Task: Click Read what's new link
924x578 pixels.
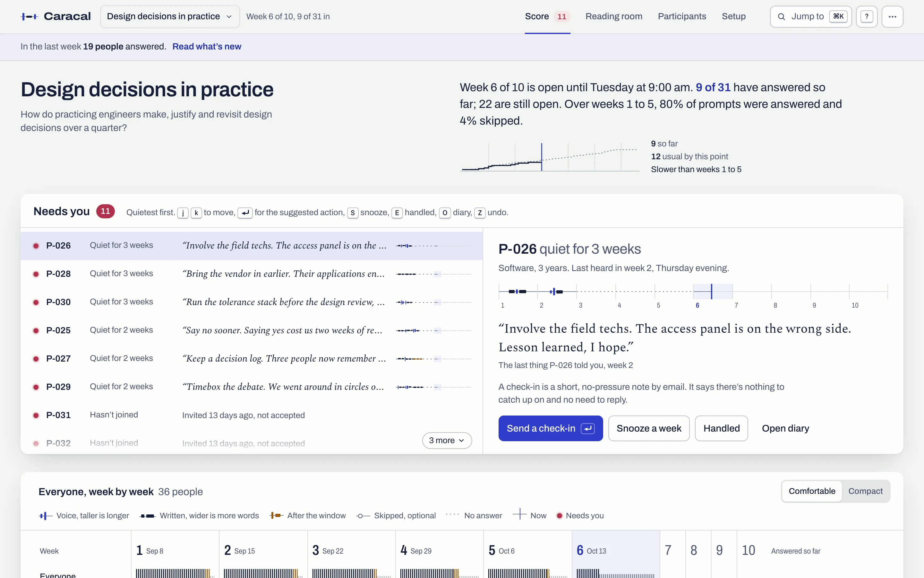Action: click(x=207, y=47)
